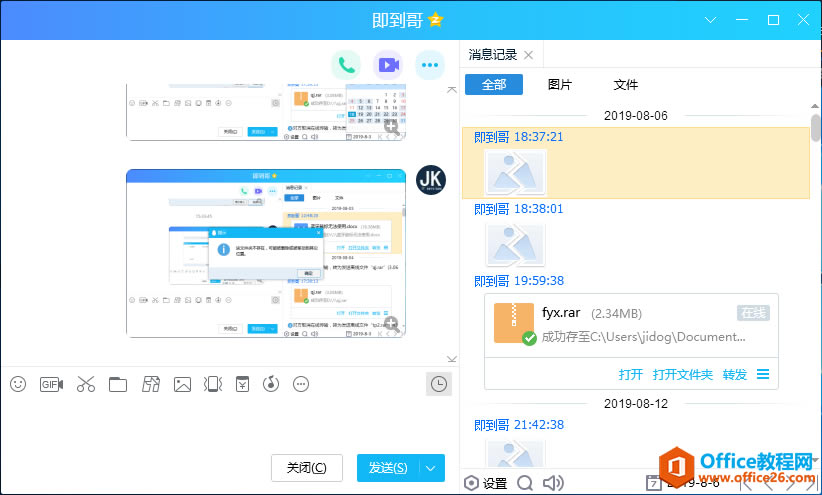
Task: Select the 全部 filter tab
Action: 494,84
